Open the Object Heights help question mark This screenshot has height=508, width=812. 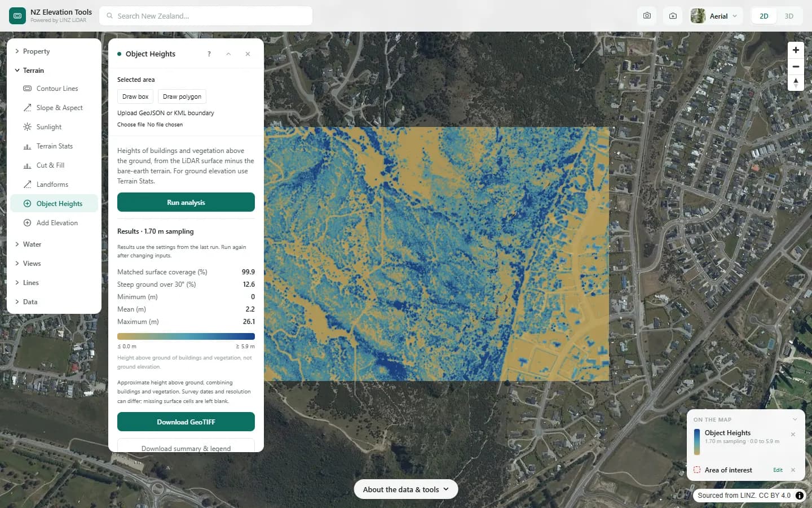(209, 54)
